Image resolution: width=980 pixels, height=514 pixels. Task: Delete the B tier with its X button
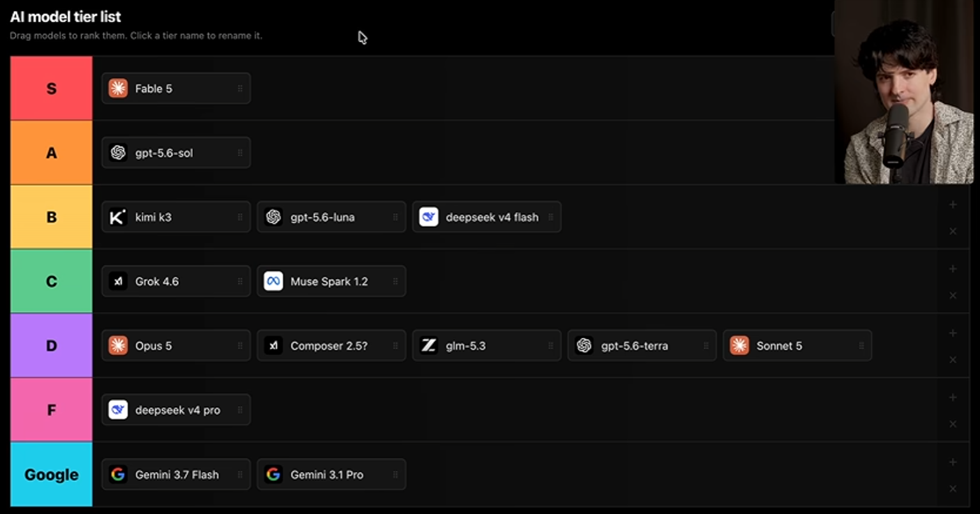[953, 231]
